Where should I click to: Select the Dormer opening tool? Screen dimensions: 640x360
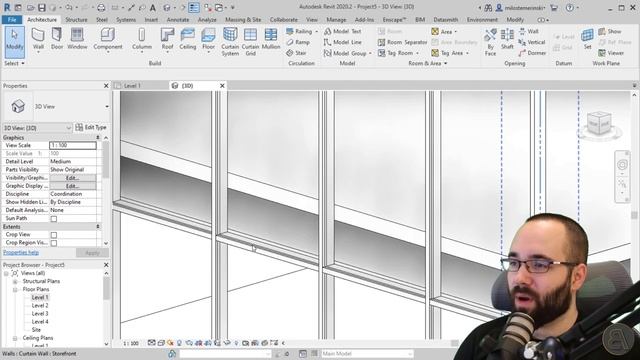532,53
